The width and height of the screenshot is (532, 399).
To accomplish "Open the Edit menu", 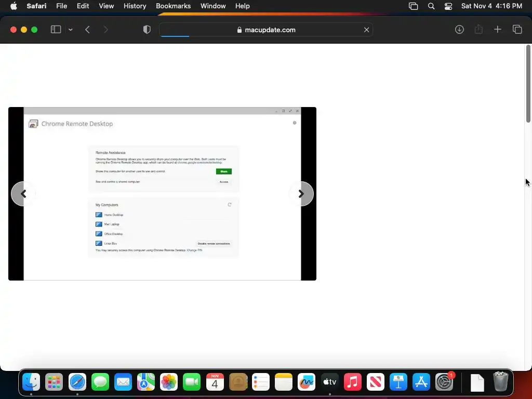I will click(83, 6).
